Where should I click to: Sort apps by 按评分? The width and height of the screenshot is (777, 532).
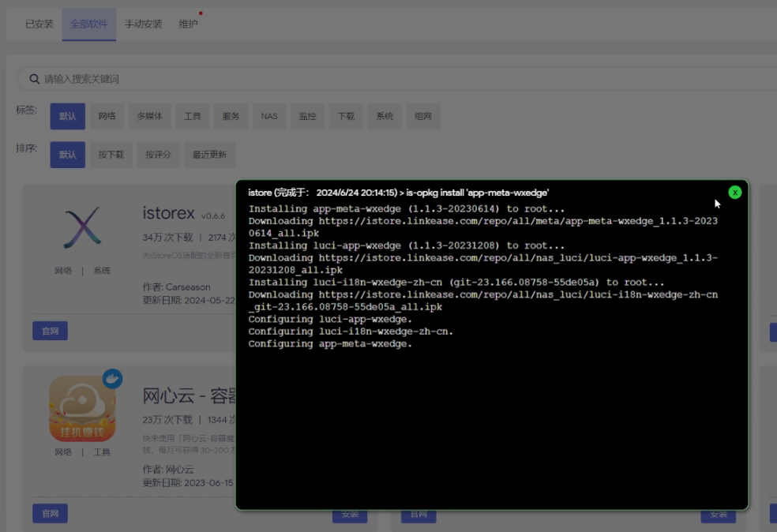coord(158,155)
